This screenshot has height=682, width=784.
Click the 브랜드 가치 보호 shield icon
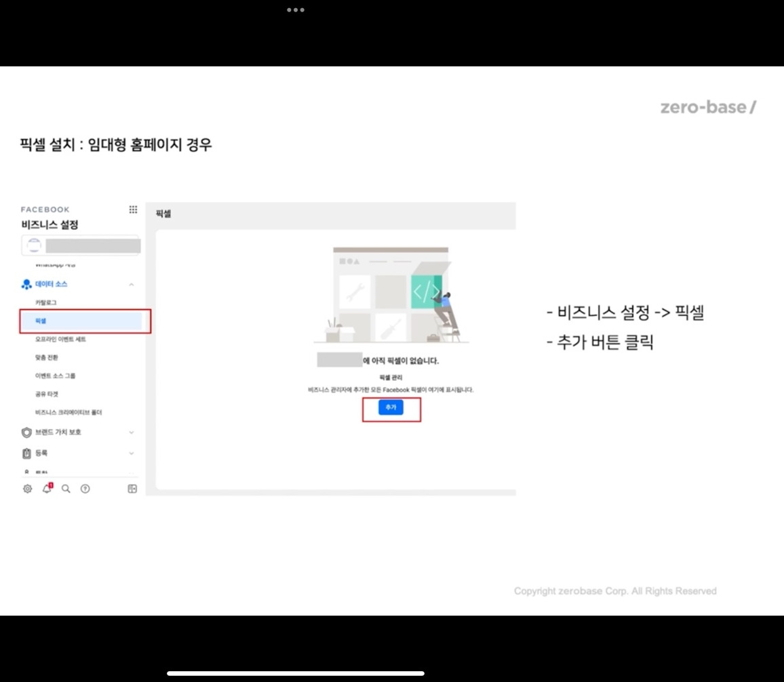tap(26, 432)
